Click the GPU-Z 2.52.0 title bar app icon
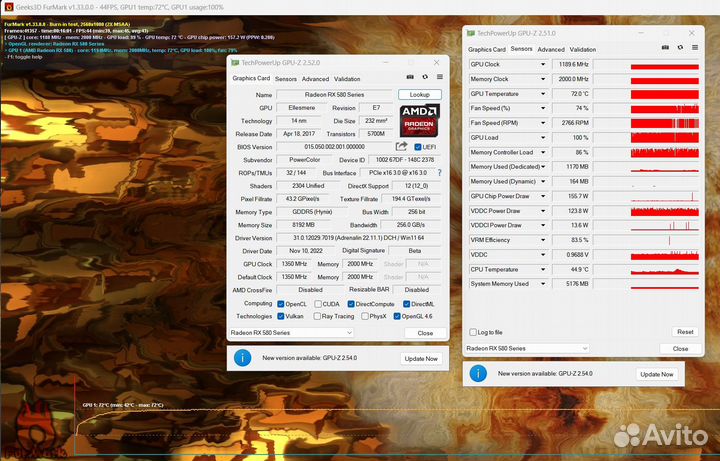The height and width of the screenshot is (461, 720). point(235,62)
